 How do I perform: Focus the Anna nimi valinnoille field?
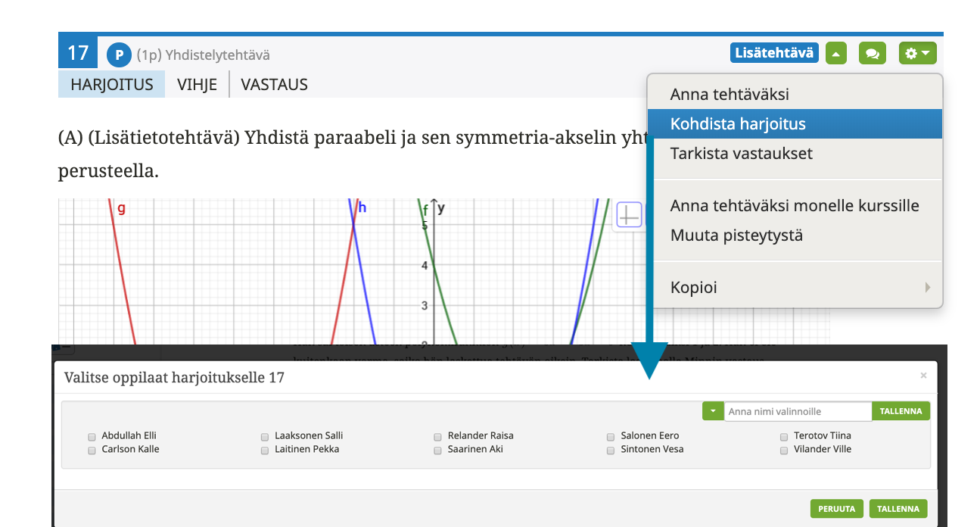coord(798,411)
